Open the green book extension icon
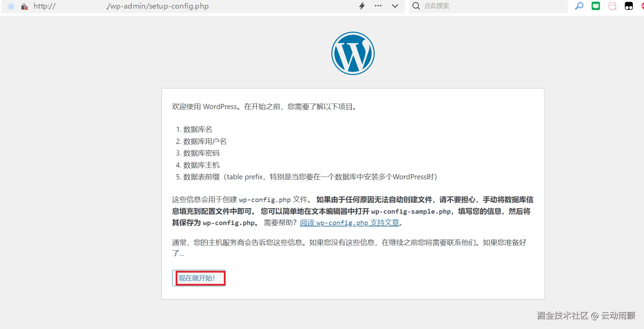The height and width of the screenshot is (329, 644). click(x=596, y=6)
